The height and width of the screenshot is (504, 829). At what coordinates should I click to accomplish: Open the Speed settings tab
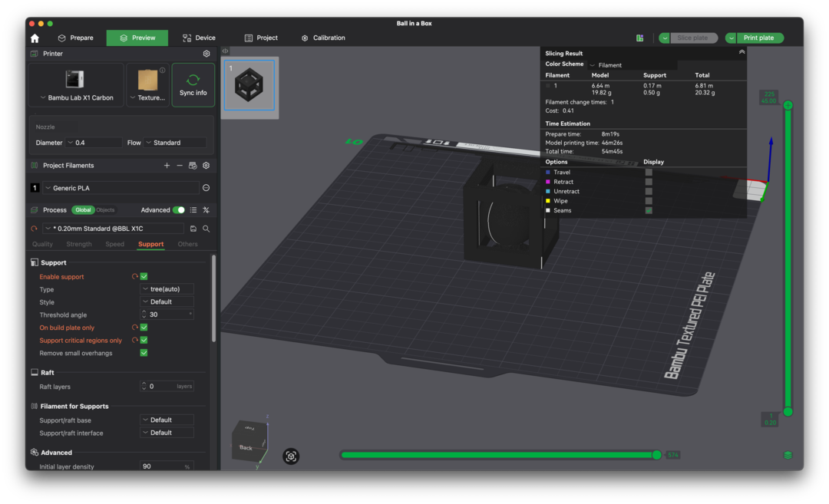114,244
